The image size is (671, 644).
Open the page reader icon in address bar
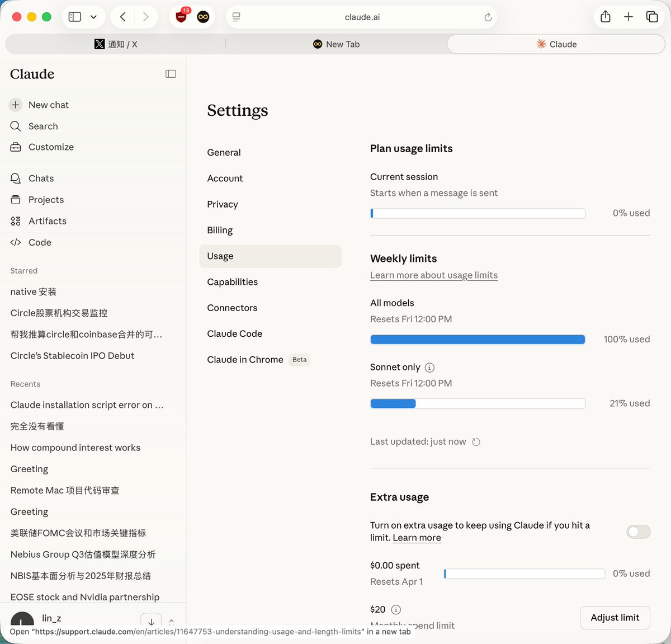pyautogui.click(x=237, y=17)
